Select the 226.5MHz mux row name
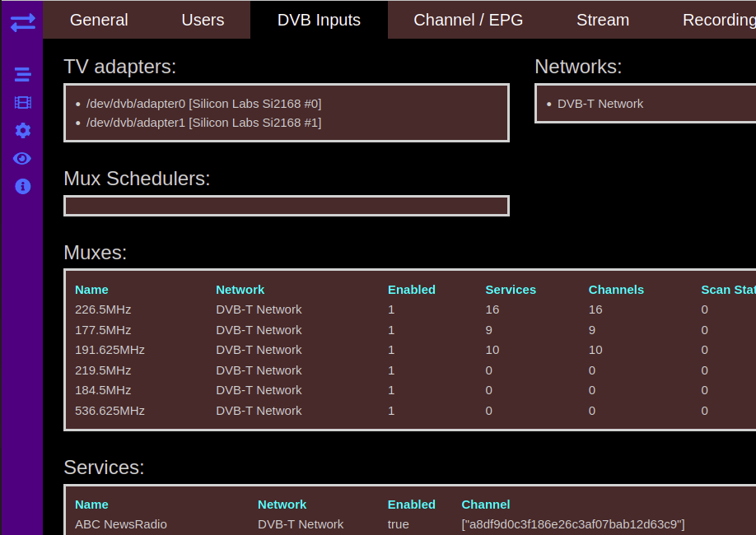Image resolution: width=756 pixels, height=535 pixels. tap(103, 309)
